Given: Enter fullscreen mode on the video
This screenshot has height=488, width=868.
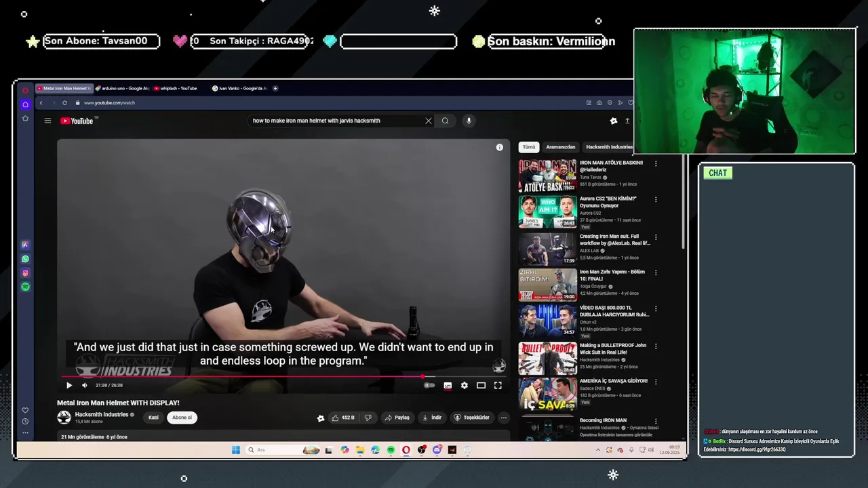Looking at the screenshot, I should (498, 385).
